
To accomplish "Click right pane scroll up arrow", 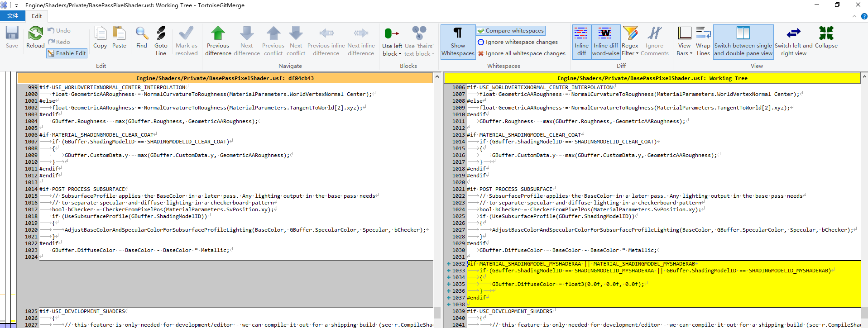I will tap(864, 76).
